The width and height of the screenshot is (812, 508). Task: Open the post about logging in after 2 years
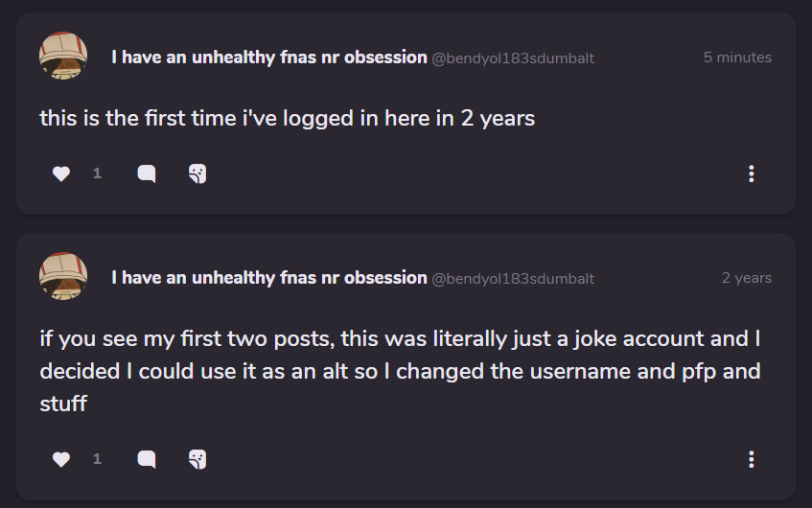287,119
